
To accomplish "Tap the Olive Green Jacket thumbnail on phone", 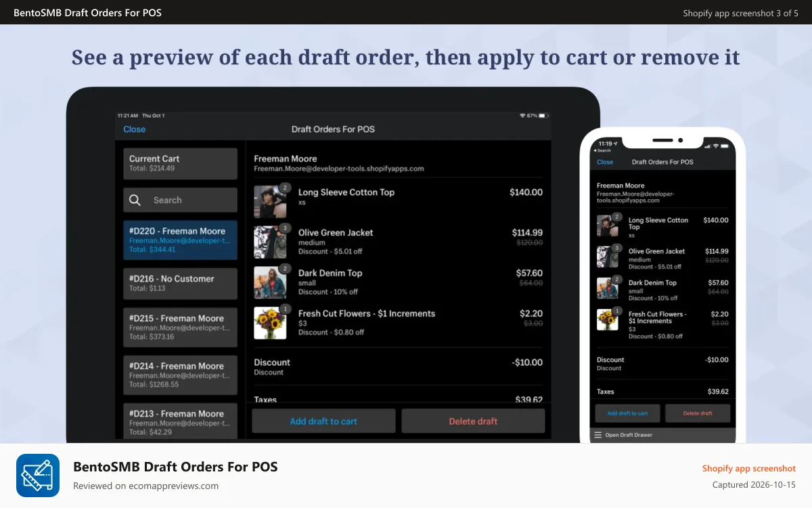I will [608, 257].
